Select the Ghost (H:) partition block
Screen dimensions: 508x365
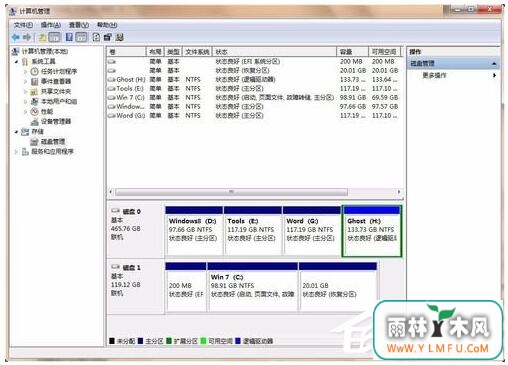pyautogui.click(x=372, y=232)
